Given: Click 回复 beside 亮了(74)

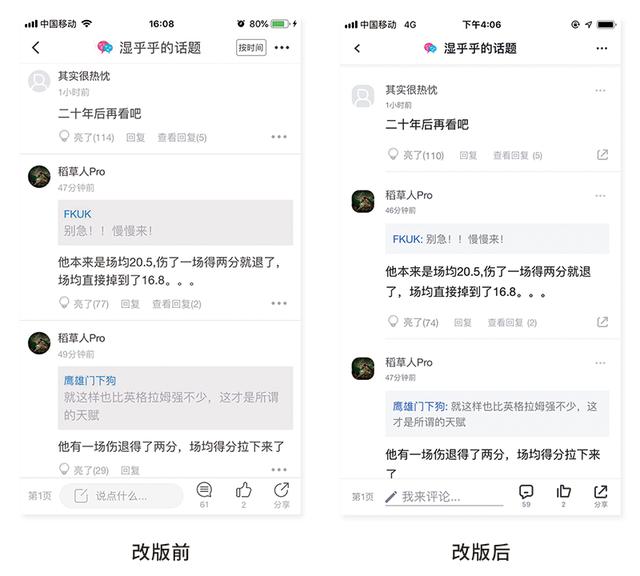Looking at the screenshot, I should click(x=463, y=323).
